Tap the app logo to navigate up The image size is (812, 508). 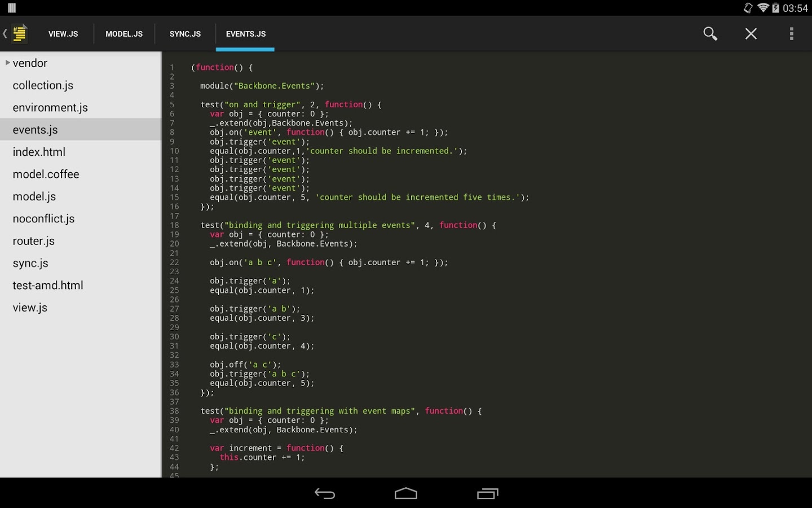pyautogui.click(x=19, y=33)
